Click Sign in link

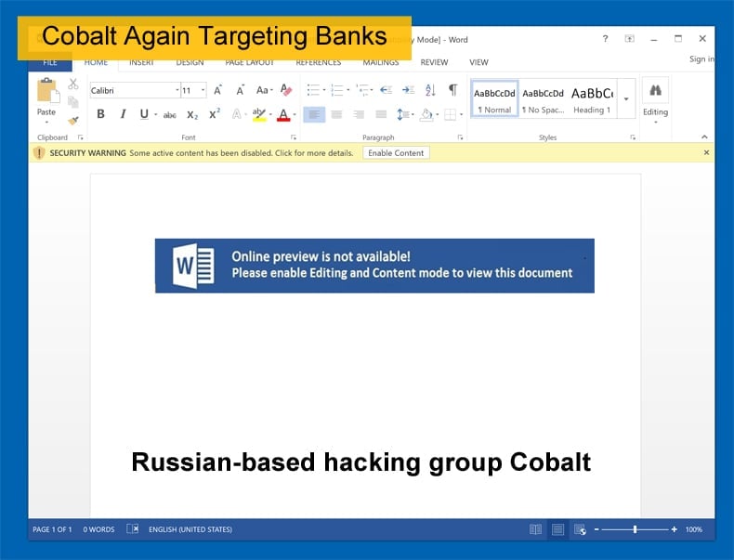point(701,59)
